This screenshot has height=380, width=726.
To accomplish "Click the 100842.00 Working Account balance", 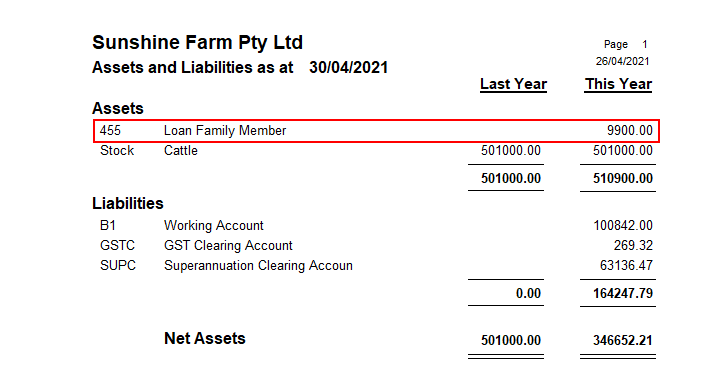I will coord(623,225).
